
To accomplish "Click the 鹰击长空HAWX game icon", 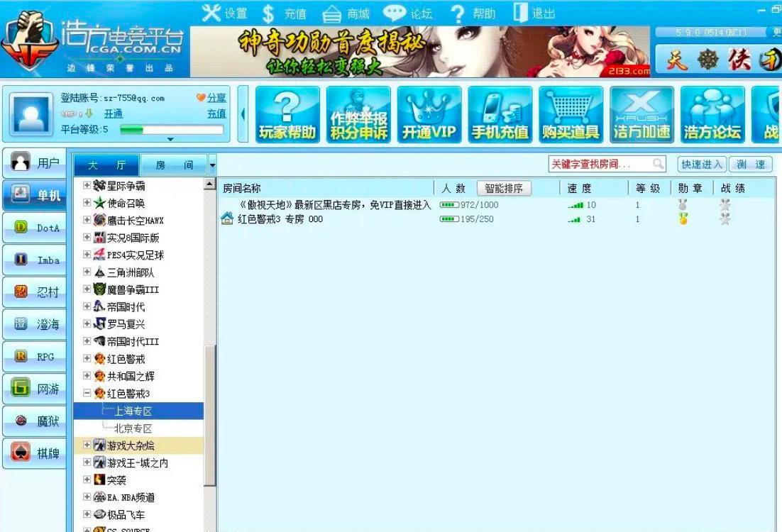I will [x=99, y=220].
